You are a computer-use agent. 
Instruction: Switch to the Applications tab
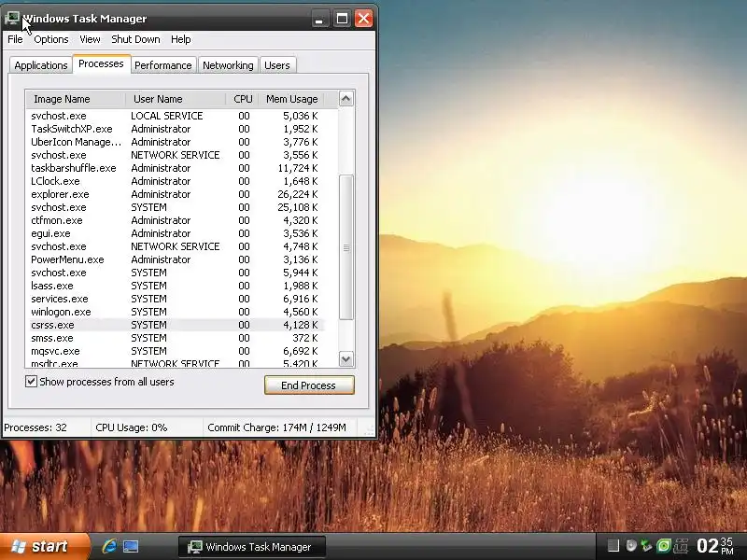[41, 65]
